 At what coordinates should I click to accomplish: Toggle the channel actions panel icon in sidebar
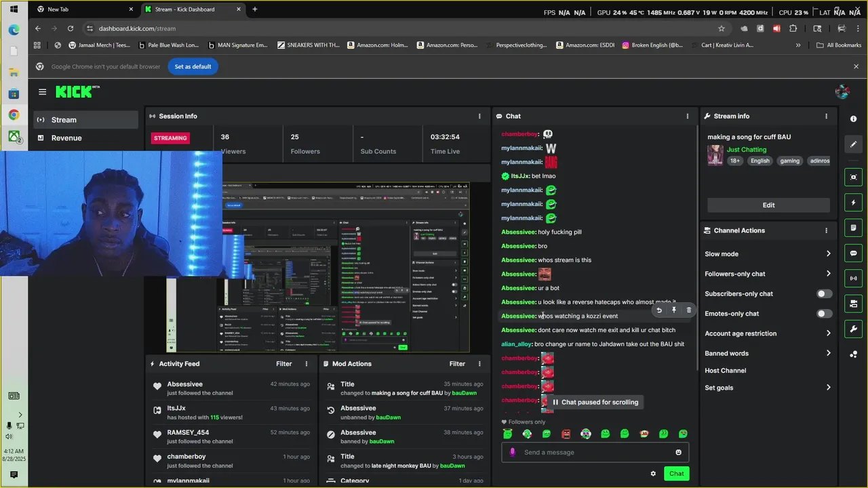click(x=853, y=303)
